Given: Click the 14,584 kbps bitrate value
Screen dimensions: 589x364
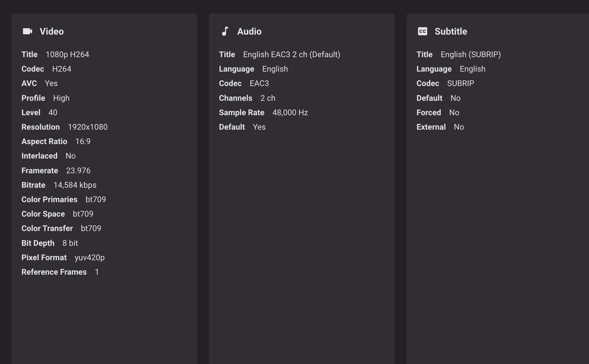Looking at the screenshot, I should coord(75,185).
